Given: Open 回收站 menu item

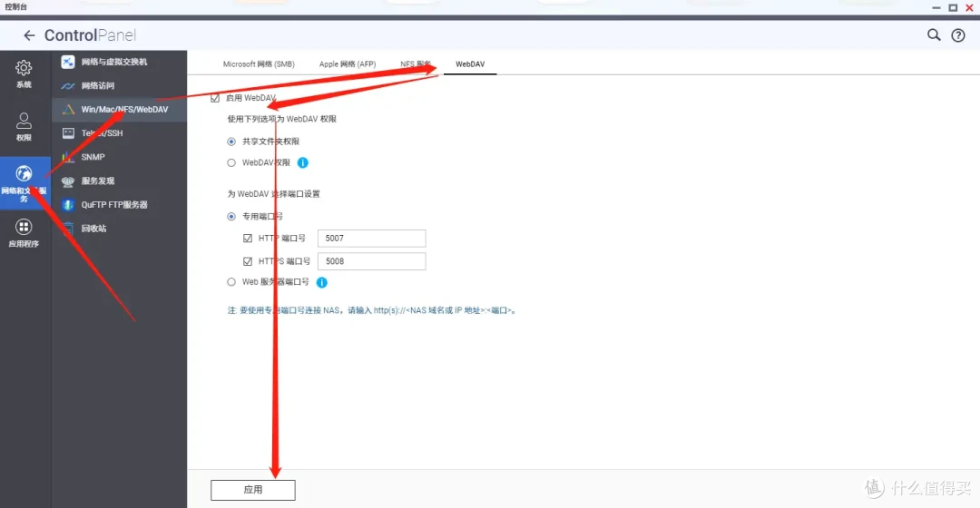Looking at the screenshot, I should 120,229.
